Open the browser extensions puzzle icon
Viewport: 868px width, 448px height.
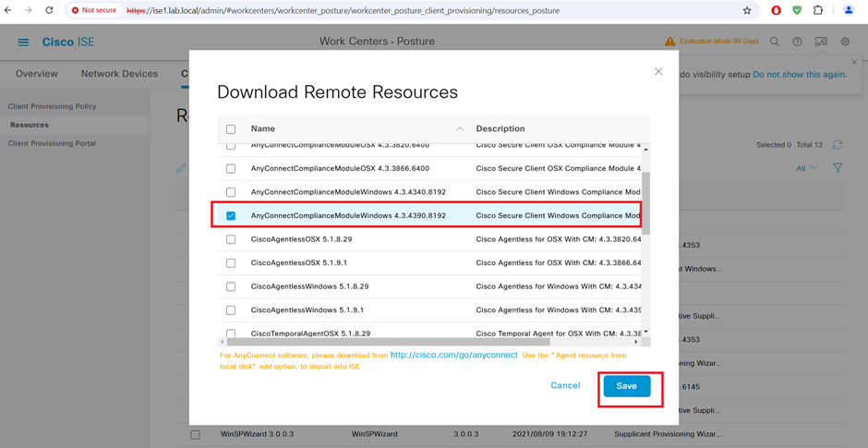[817, 11]
